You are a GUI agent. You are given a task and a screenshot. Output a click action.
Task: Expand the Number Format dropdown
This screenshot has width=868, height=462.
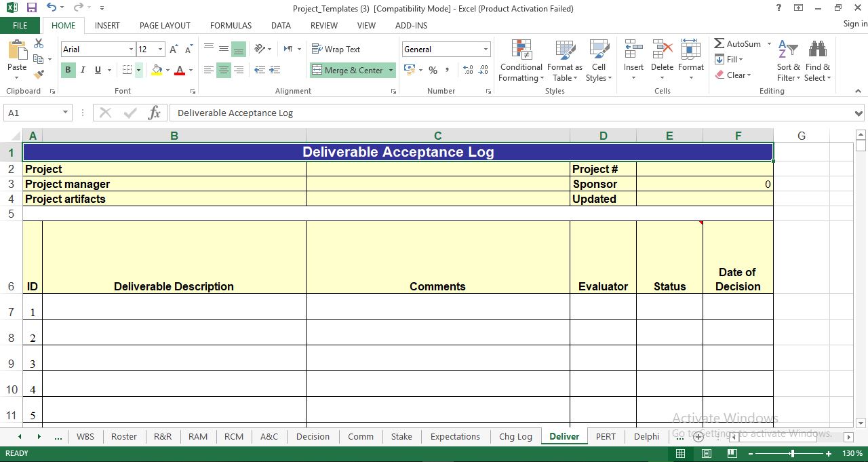[x=486, y=49]
